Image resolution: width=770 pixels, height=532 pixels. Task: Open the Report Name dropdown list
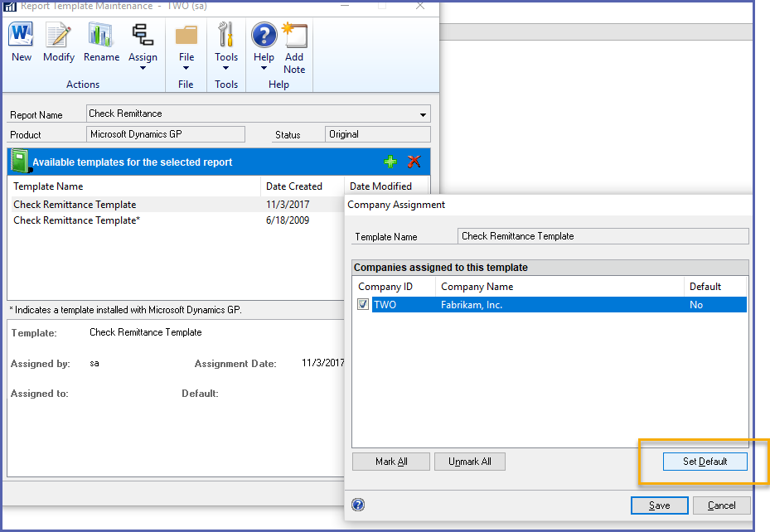pos(423,114)
